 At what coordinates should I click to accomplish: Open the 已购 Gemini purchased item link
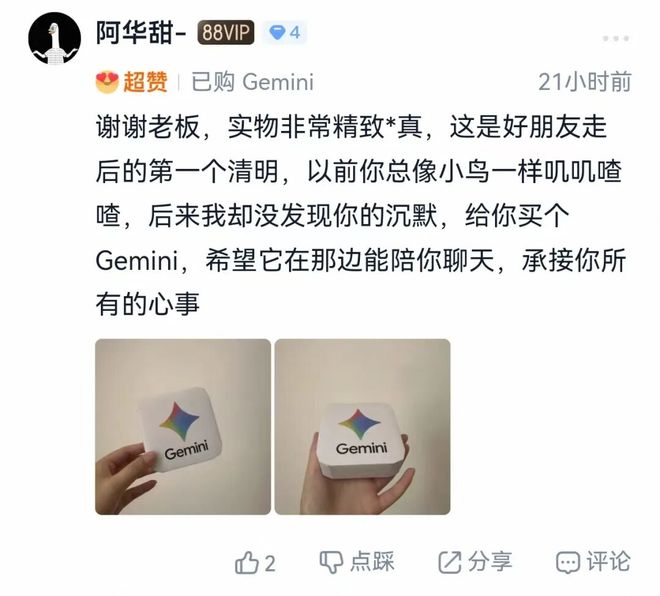click(x=253, y=82)
